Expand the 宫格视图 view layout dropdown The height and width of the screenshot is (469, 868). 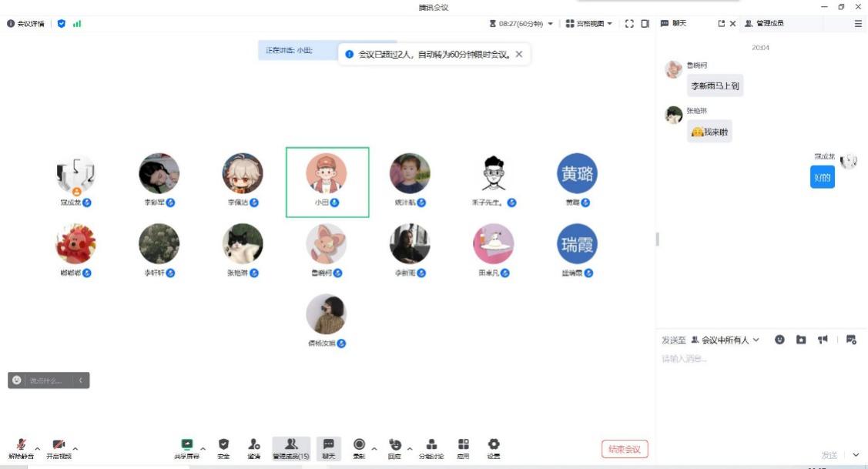point(590,24)
